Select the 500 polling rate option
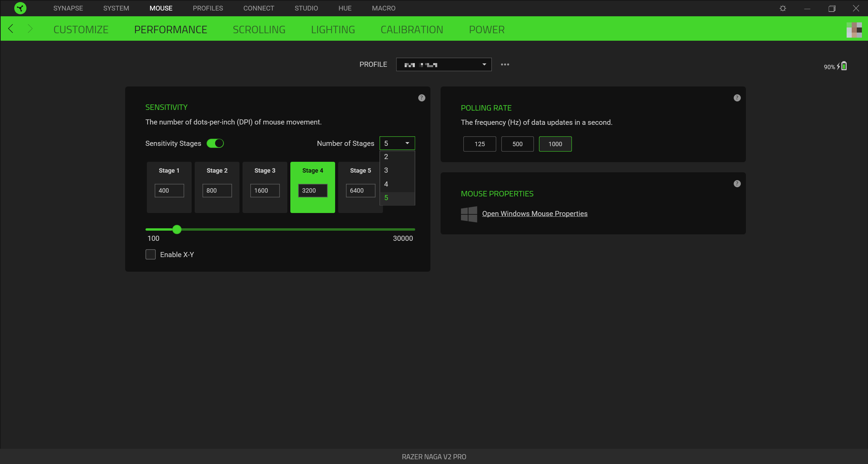The width and height of the screenshot is (868, 464). [x=517, y=144]
